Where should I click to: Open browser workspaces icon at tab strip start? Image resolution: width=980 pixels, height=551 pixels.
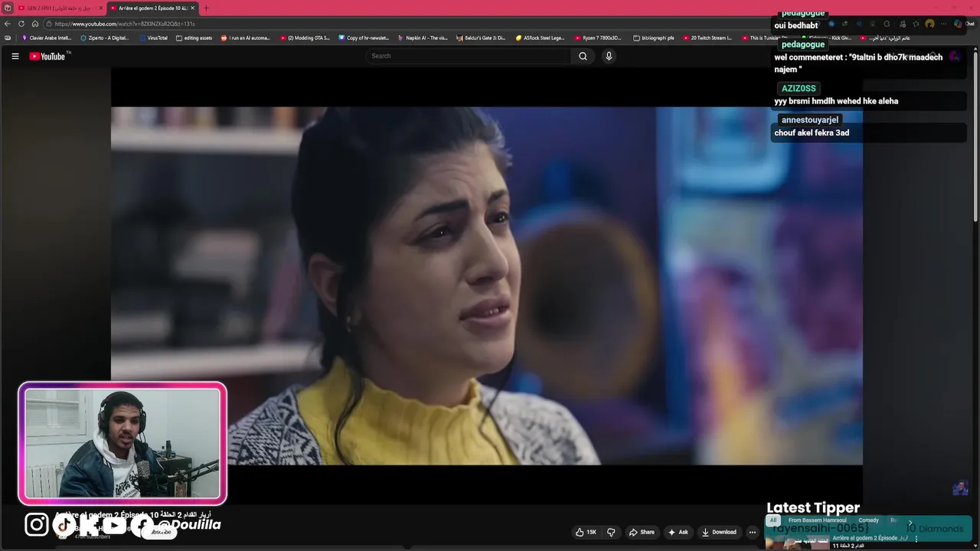click(8, 8)
